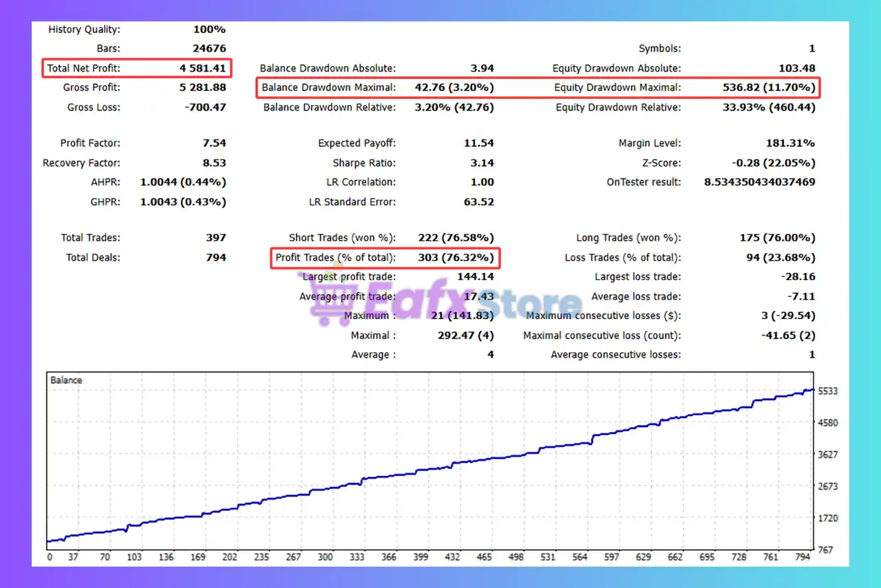
Task: Click the Profit Factor value 7.54
Action: (214, 143)
